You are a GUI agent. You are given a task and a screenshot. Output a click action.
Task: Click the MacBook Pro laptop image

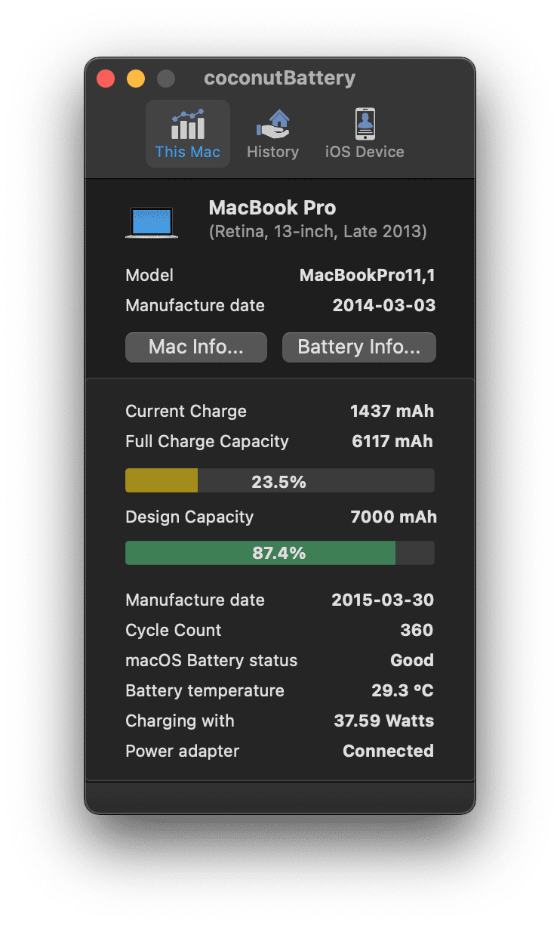152,224
